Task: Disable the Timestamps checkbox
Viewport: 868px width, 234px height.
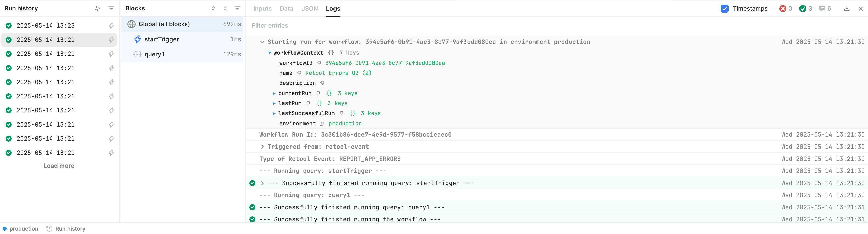Action: [x=724, y=8]
